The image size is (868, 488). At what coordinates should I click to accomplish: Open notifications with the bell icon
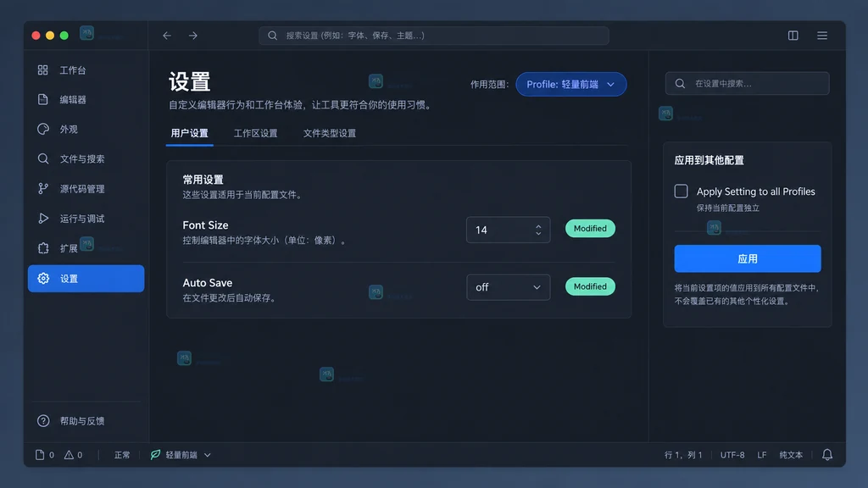pos(827,455)
